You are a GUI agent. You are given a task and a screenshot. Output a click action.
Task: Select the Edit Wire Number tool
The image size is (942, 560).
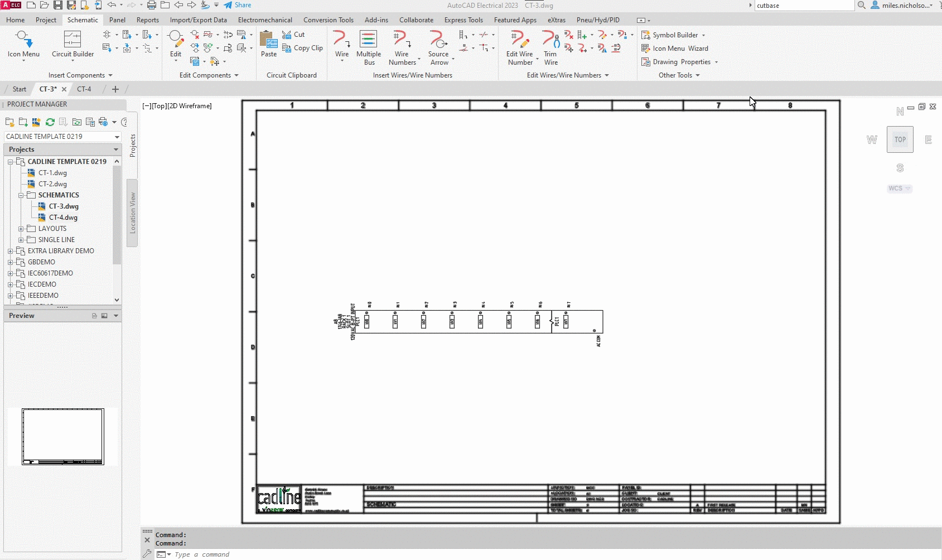coord(520,48)
